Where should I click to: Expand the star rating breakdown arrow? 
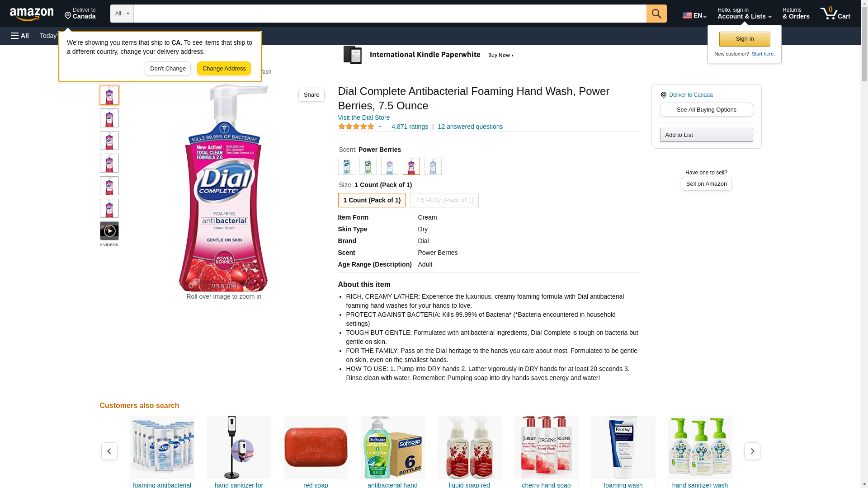click(380, 127)
